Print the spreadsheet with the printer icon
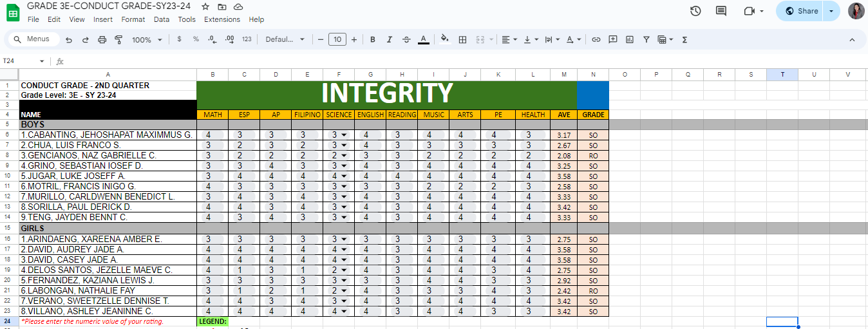This screenshot has width=868, height=329. point(102,40)
